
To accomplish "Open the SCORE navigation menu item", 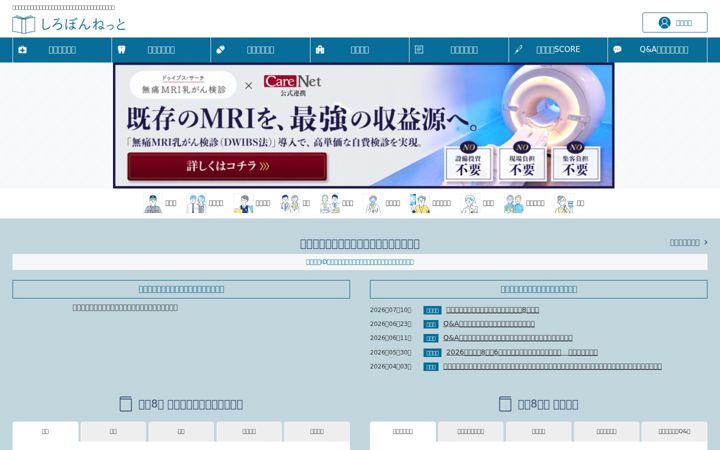I will click(x=557, y=50).
